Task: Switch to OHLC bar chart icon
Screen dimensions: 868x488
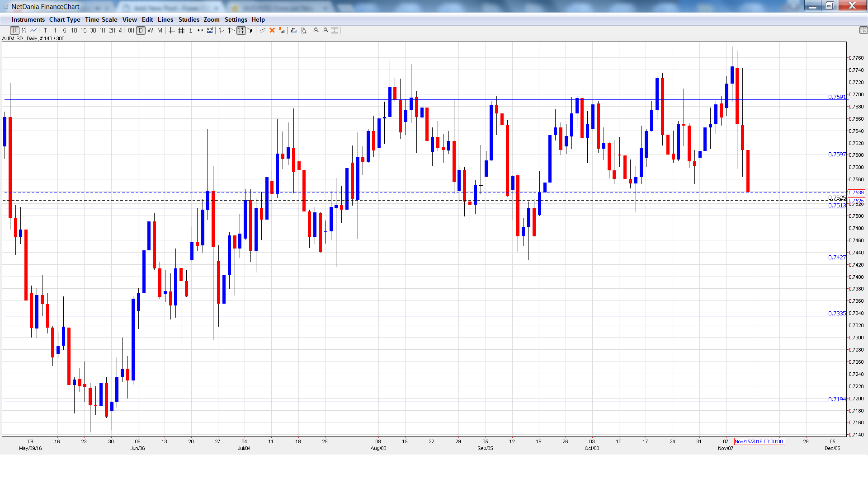Action: click(24, 31)
